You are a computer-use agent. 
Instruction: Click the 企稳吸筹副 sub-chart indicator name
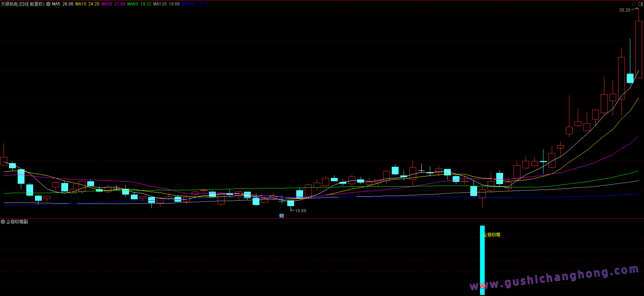coord(17,222)
